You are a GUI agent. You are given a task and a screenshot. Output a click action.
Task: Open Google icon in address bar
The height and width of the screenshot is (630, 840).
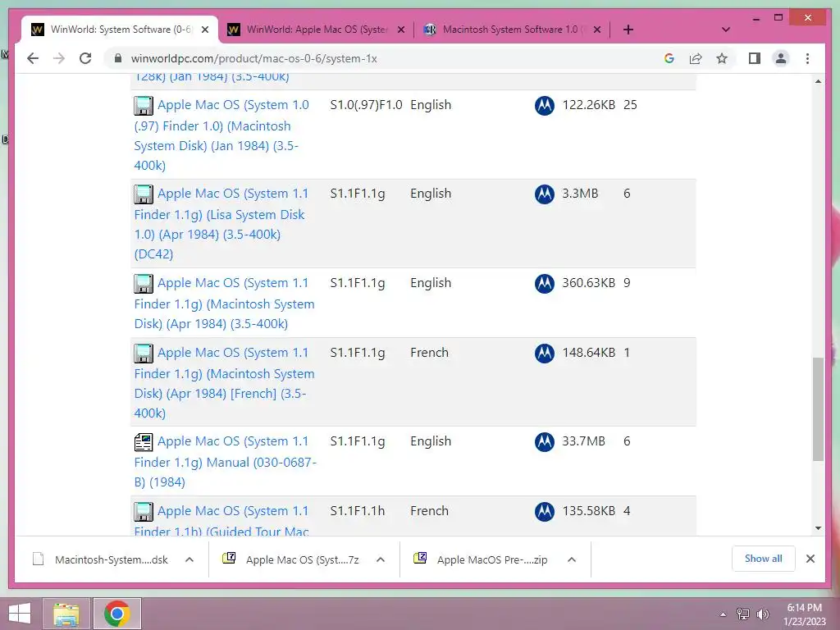coord(669,58)
